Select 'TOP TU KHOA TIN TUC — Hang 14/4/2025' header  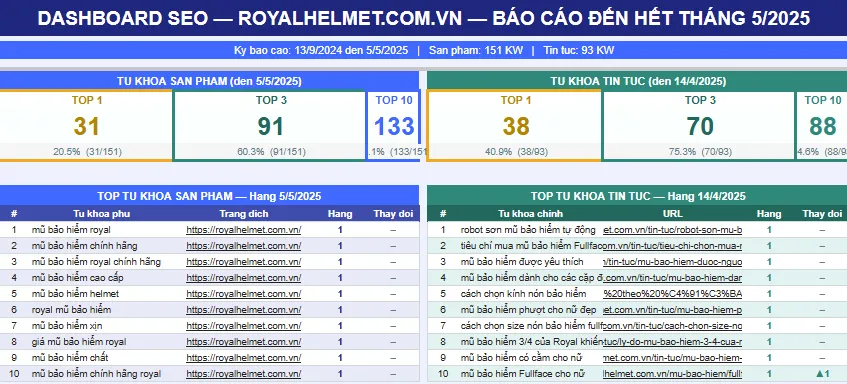pyautogui.click(x=637, y=196)
